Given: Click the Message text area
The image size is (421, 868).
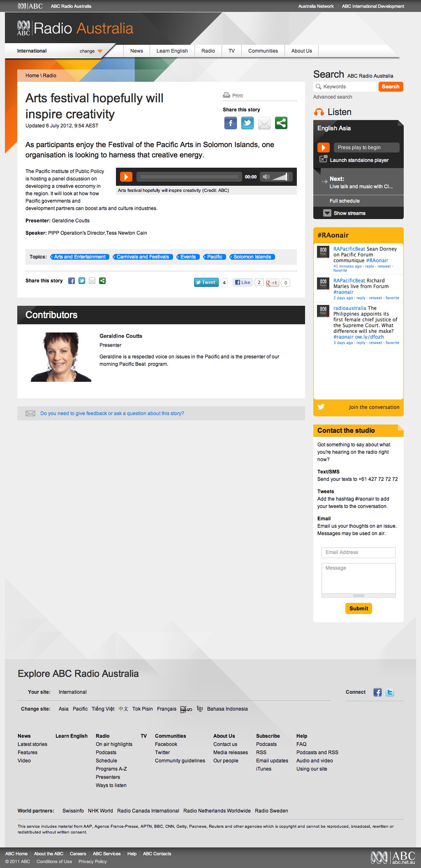Looking at the screenshot, I should 359,579.
